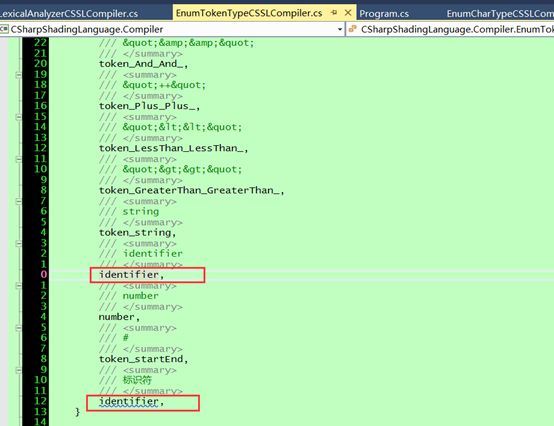The width and height of the screenshot is (554, 426).
Task: Click the class icon in the namespace dropdown
Action: click(x=4, y=29)
